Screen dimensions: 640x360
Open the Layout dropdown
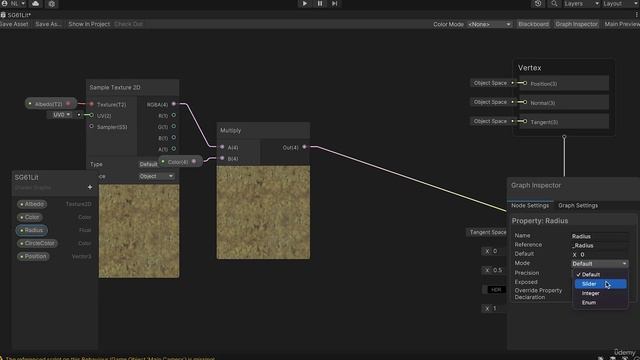(x=621, y=4)
